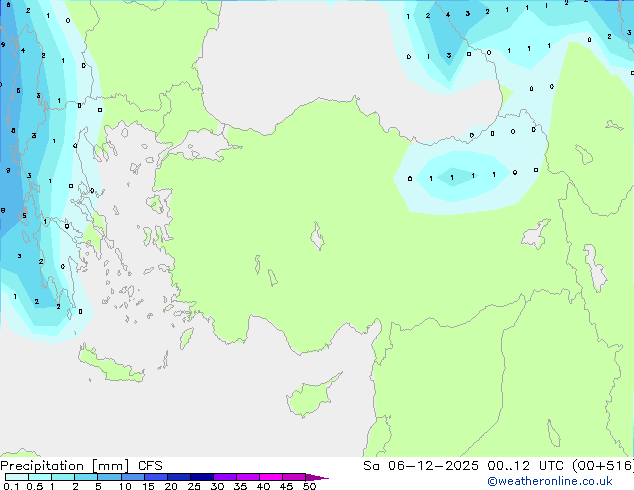Select legend swatch between 1 and 2

click(63, 477)
